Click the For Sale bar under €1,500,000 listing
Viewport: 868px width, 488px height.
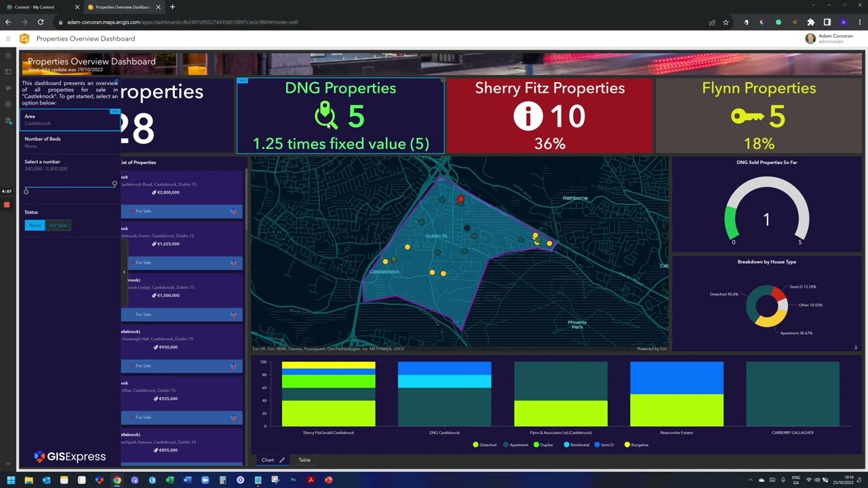coord(182,314)
